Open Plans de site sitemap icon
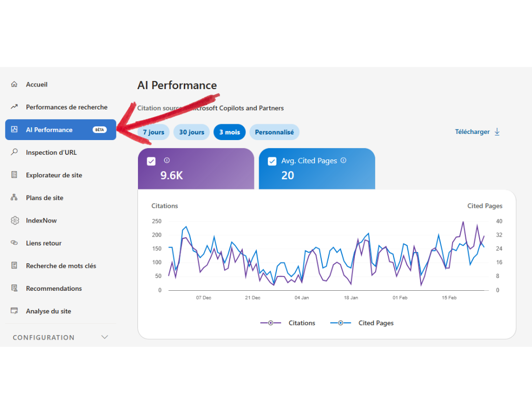 14,198
